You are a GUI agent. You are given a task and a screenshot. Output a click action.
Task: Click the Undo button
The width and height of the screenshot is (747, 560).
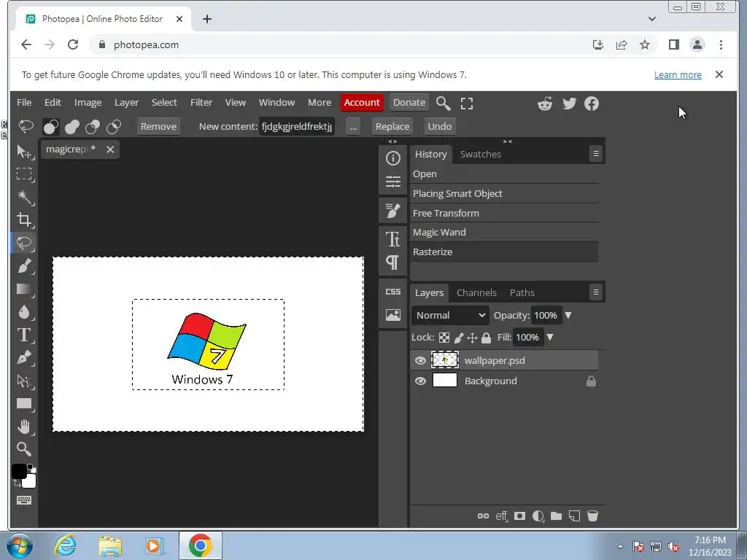(439, 126)
